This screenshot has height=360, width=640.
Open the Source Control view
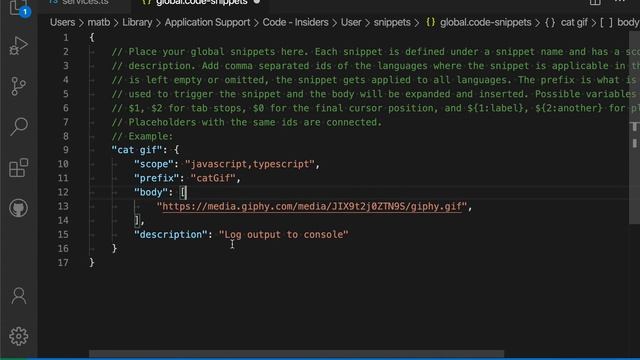click(x=18, y=86)
